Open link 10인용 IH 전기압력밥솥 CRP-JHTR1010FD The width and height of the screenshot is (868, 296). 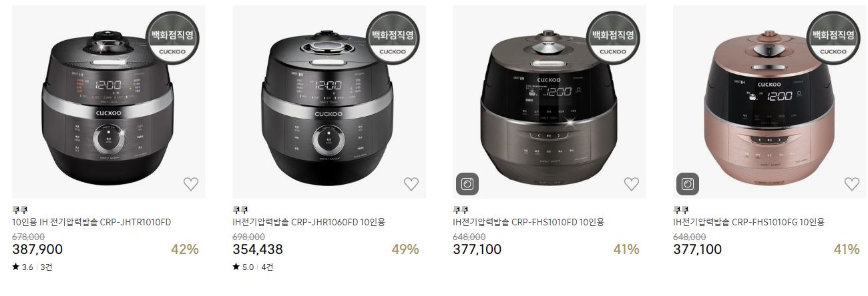[91, 222]
